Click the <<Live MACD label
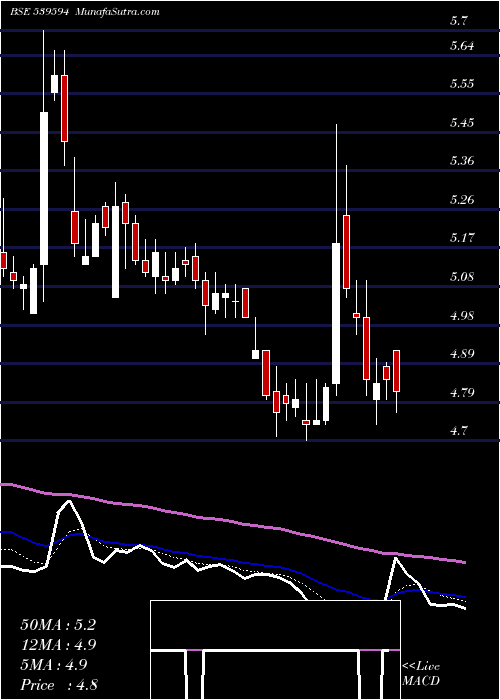This screenshot has width=500, height=700. pos(421,674)
